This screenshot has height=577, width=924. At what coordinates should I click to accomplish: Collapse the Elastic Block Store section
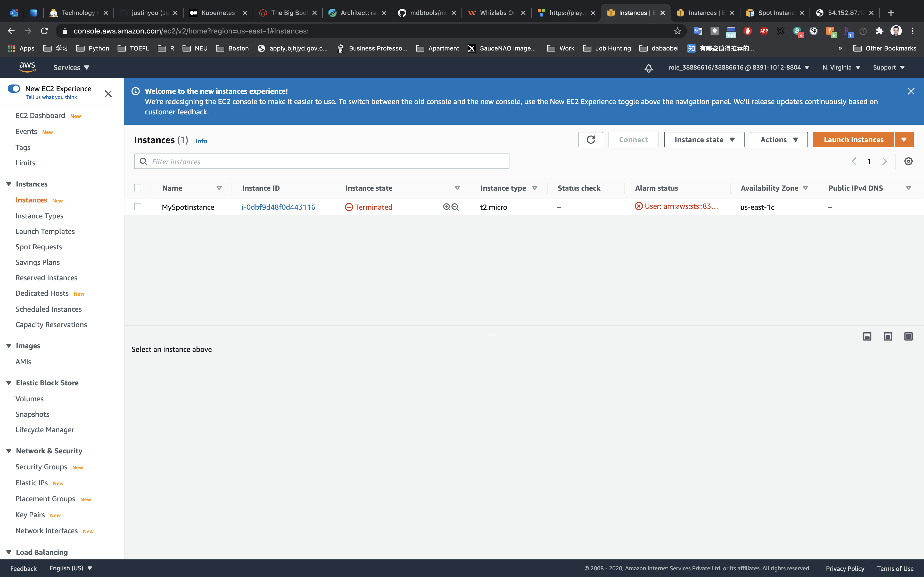click(9, 383)
